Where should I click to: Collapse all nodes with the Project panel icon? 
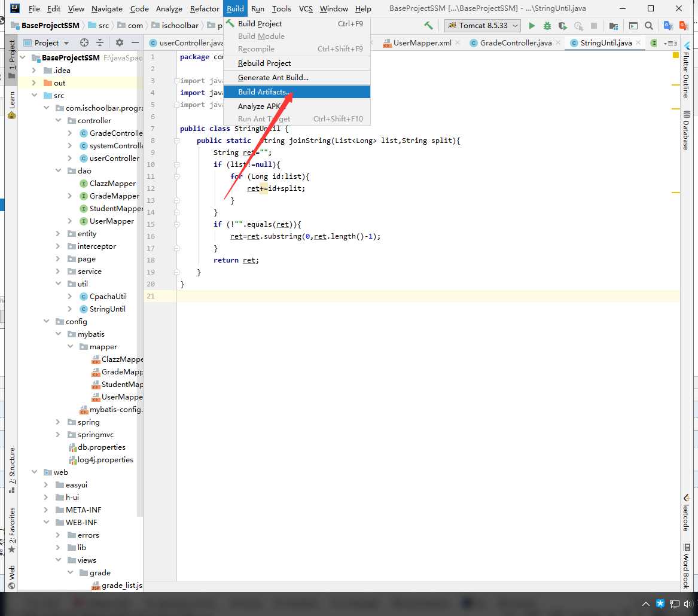click(x=100, y=42)
